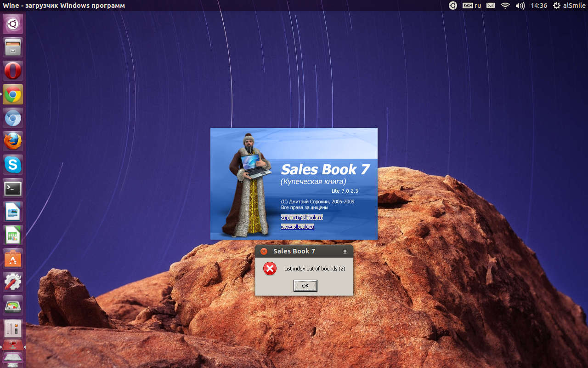Open the Files manager in launcher
This screenshot has height=368, width=588.
(x=13, y=47)
